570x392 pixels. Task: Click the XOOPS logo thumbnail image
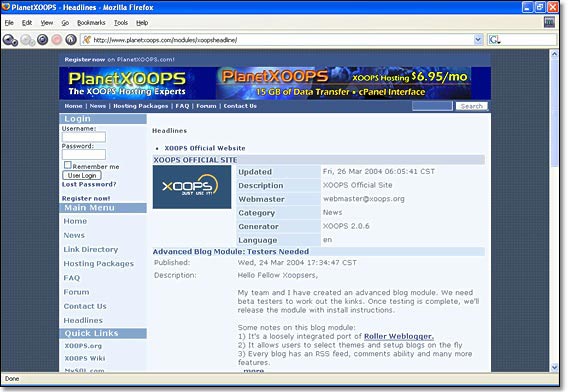(192, 187)
